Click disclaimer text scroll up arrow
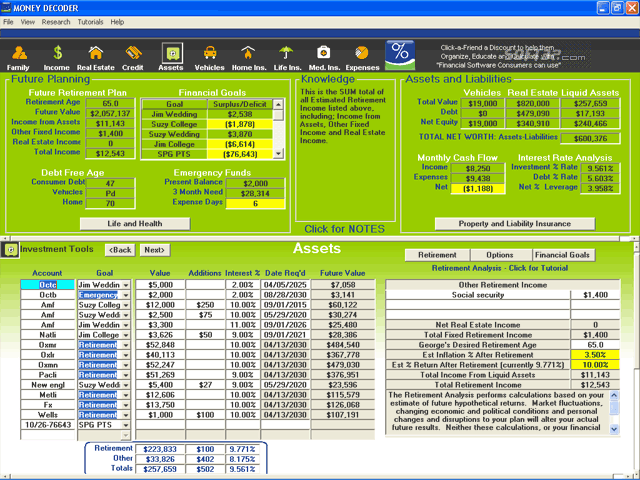The image size is (640, 480). [x=614, y=396]
